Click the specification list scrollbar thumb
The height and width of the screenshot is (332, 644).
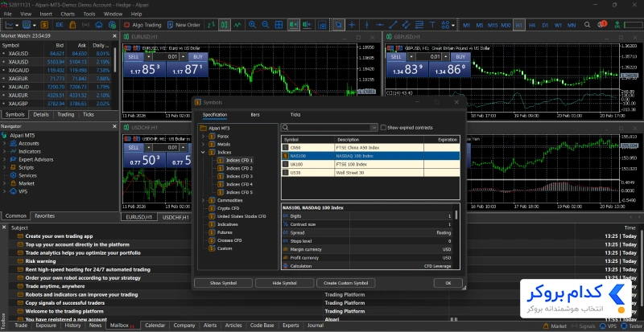456,215
